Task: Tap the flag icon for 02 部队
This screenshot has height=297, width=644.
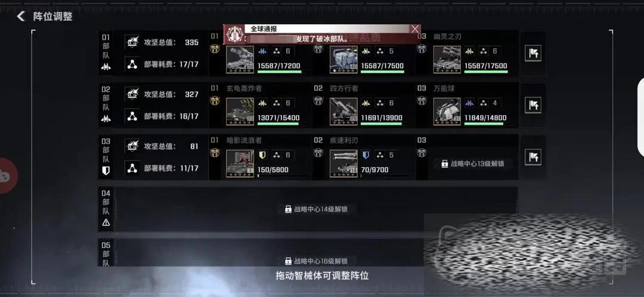Action: (532, 105)
